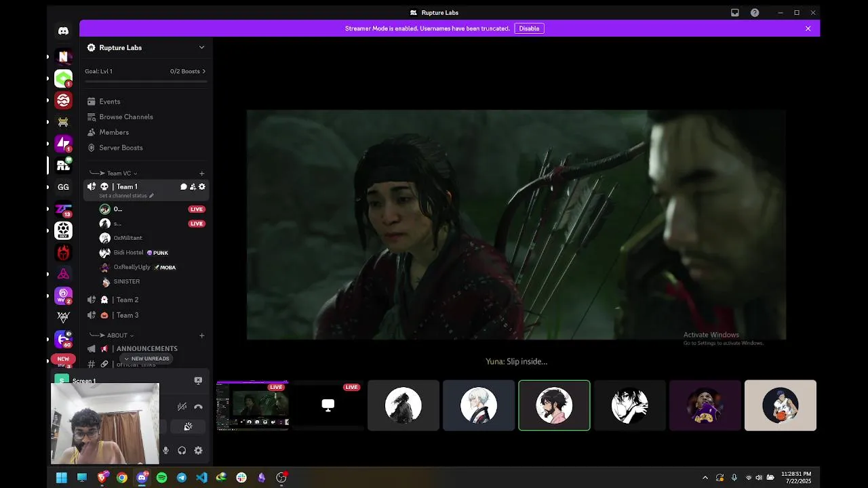Create channel in Team VC category
Viewport: 868px width, 488px height.
[201, 173]
